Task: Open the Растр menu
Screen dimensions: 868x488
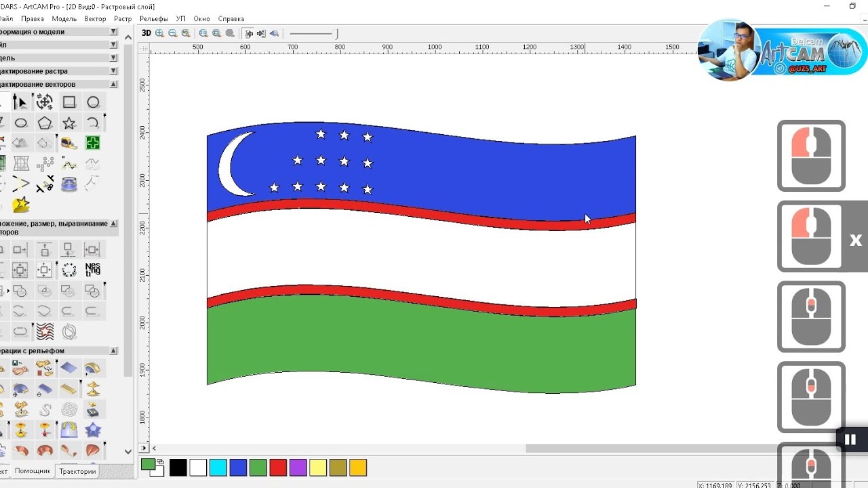Action: [123, 19]
